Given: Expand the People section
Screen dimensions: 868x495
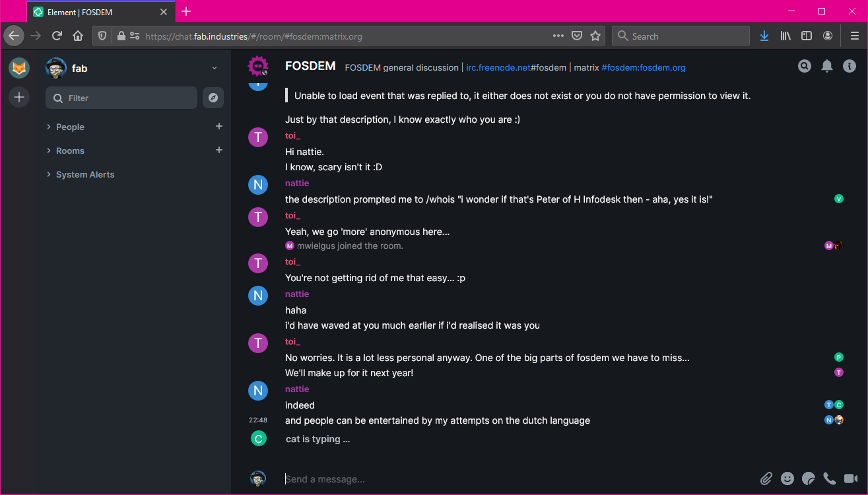Looking at the screenshot, I should (x=70, y=127).
